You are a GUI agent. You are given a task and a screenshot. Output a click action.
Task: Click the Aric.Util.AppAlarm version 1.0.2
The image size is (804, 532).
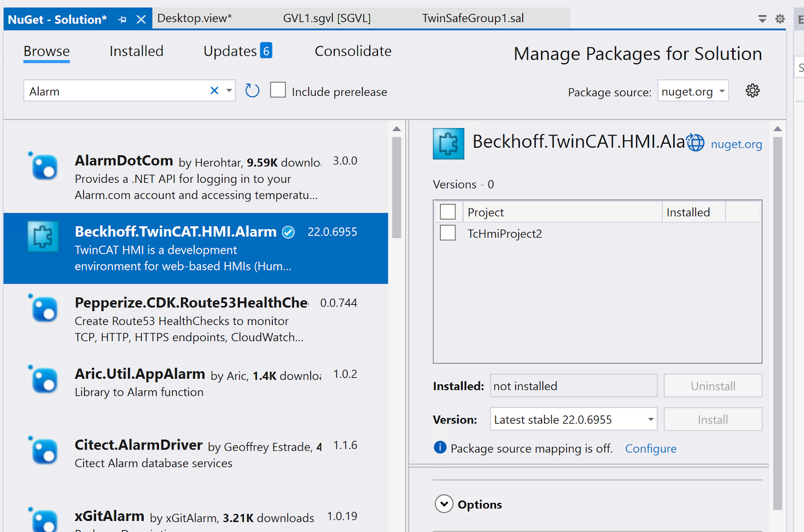345,374
